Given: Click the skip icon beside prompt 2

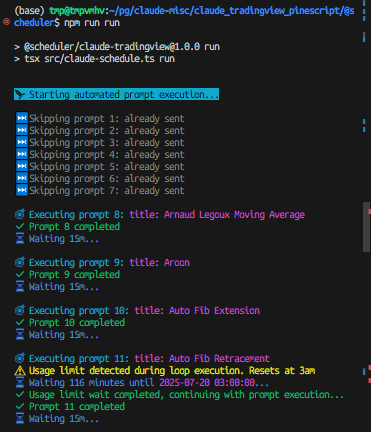Looking at the screenshot, I should pos(22,130).
